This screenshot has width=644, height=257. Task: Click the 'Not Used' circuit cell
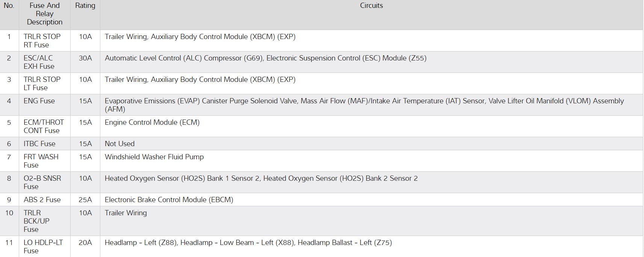point(119,144)
